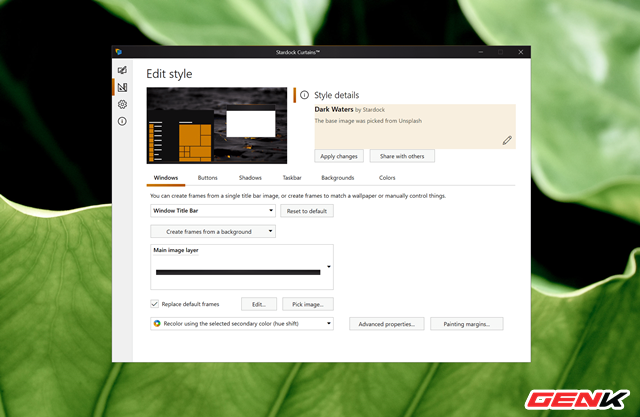Click the Dark Waters style preview thumbnail
Image resolution: width=640 pixels, height=417 pixels.
coord(217,125)
